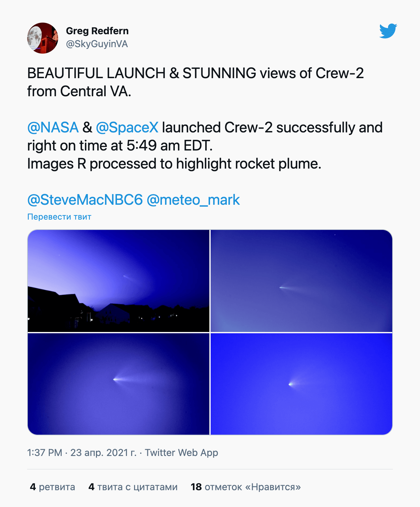Open Greg Redfern's profile avatar
This screenshot has width=420, height=507.
pos(43,38)
